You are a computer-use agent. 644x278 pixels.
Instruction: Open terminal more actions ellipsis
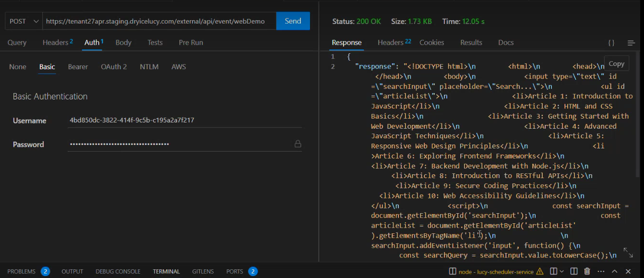coord(601,271)
